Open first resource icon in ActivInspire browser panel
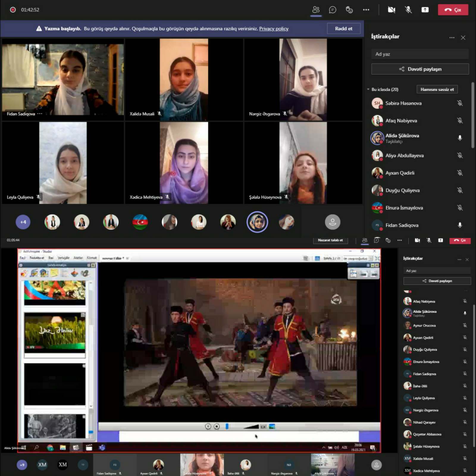476x476 pixels. (x=24, y=273)
